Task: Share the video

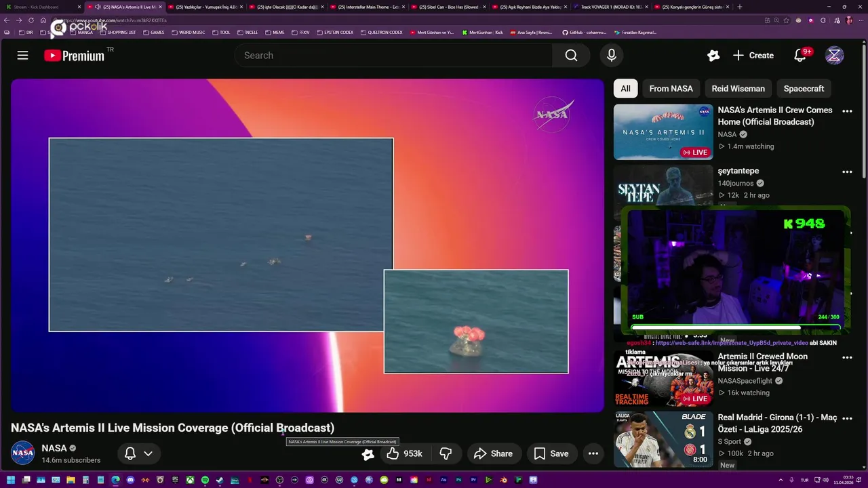Action: coord(493,453)
